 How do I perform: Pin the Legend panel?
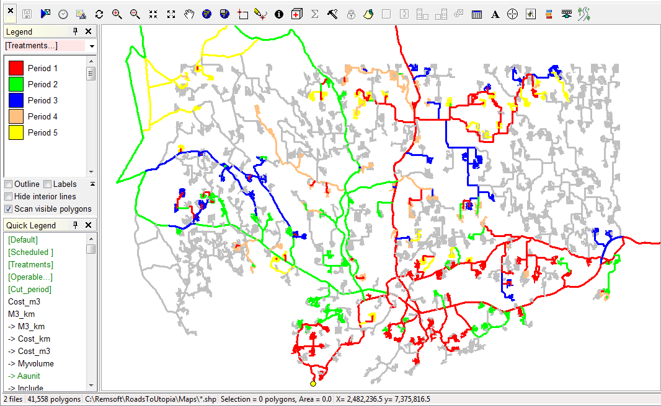coord(75,31)
